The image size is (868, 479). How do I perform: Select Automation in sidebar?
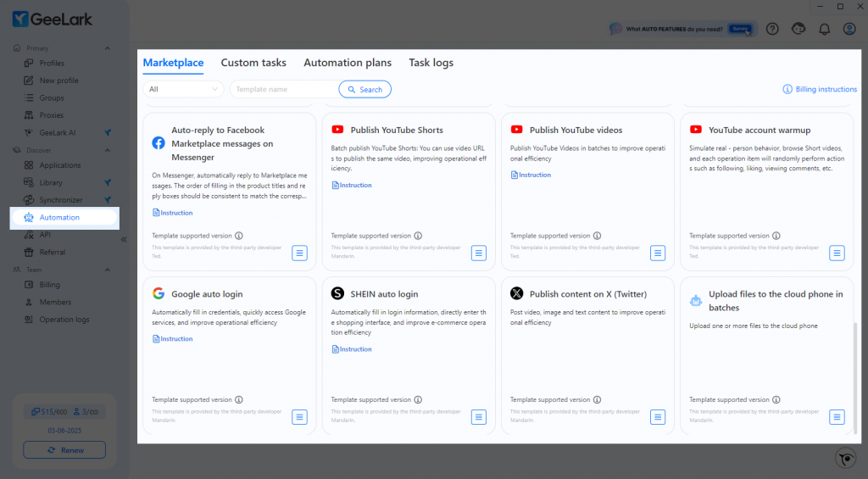pyautogui.click(x=64, y=218)
